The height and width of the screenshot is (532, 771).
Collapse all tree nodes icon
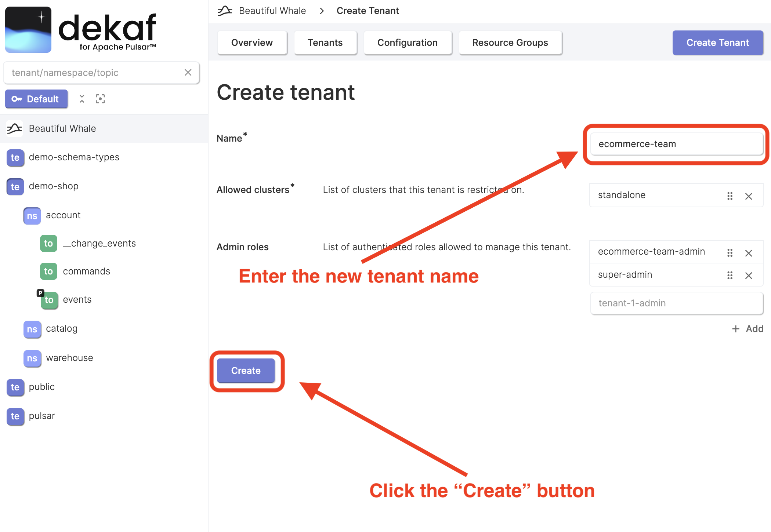coord(82,99)
